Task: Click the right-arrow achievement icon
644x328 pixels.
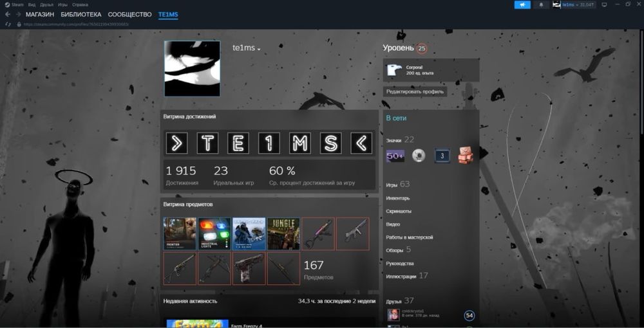Action: tap(176, 143)
